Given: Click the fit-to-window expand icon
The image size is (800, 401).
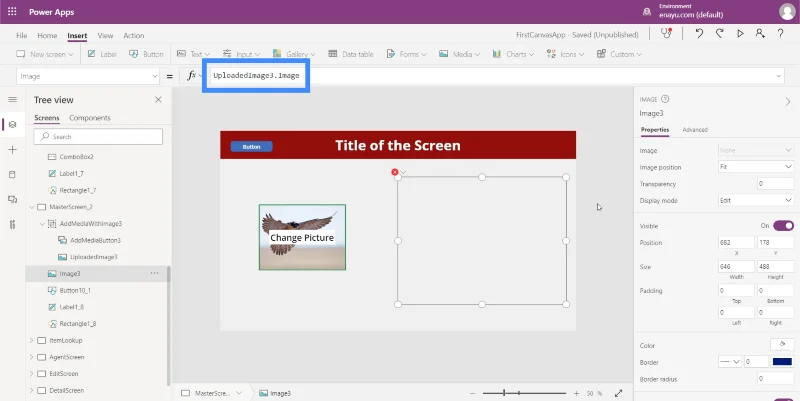Looking at the screenshot, I should [618, 393].
